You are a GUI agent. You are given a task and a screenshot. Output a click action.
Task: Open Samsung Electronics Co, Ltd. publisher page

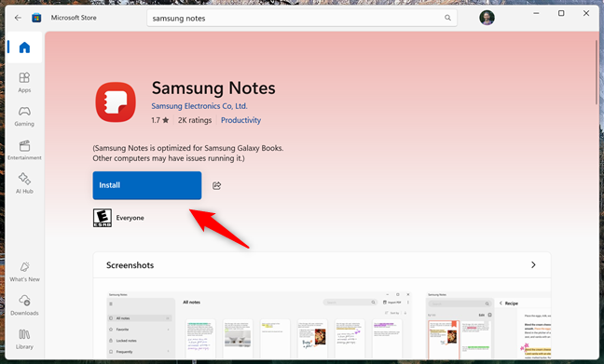(x=199, y=106)
